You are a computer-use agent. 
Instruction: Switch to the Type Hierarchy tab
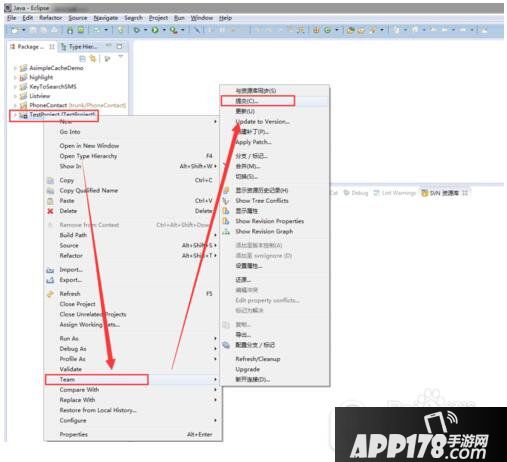tap(80, 47)
